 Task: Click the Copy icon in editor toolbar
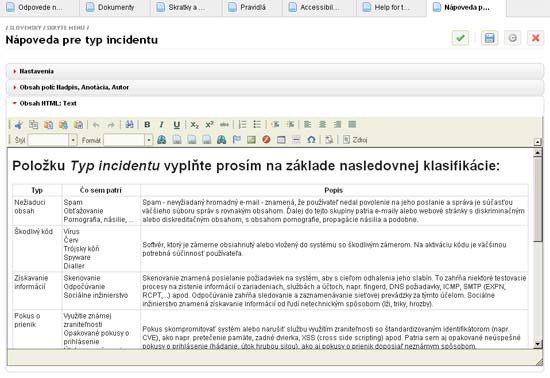(x=34, y=124)
